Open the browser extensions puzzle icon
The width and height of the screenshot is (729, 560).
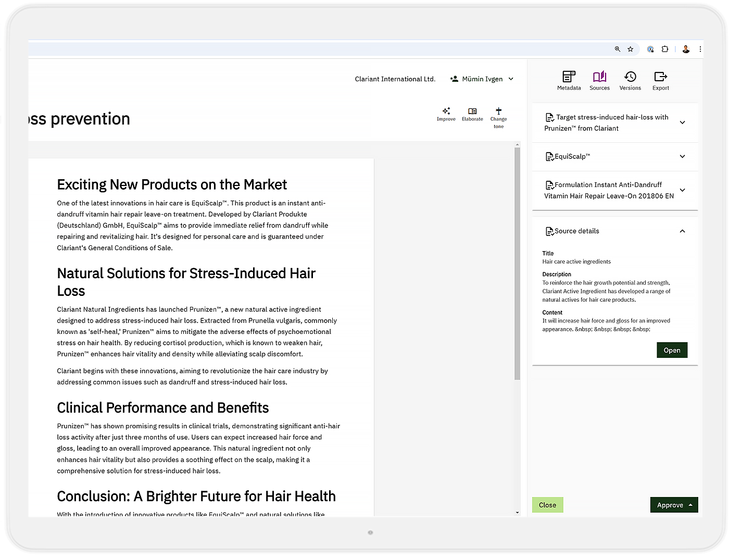pos(665,49)
